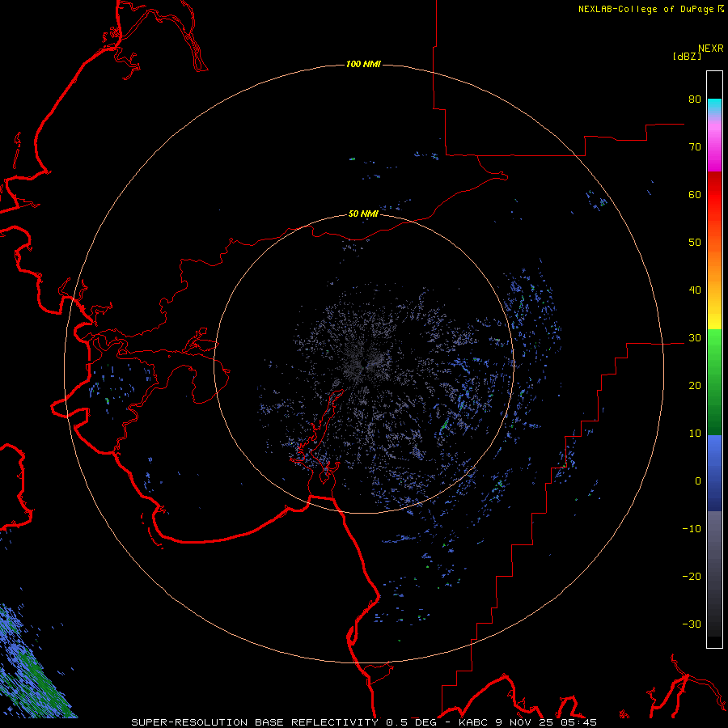
Task: Click the 60 value on the dBZ scale
Action: pyautogui.click(x=695, y=194)
